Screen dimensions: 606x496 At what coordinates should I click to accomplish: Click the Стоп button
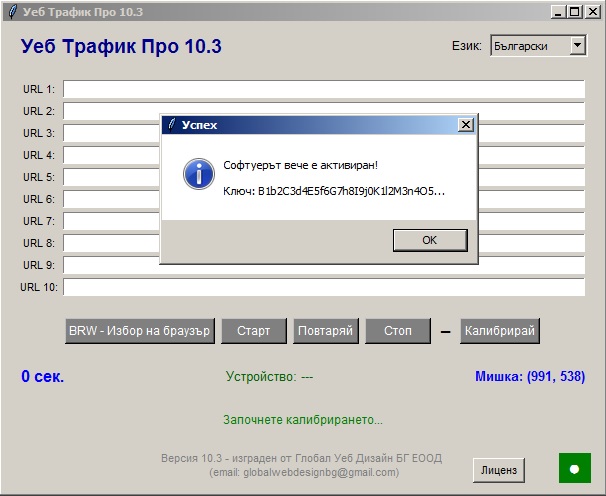[x=398, y=331]
